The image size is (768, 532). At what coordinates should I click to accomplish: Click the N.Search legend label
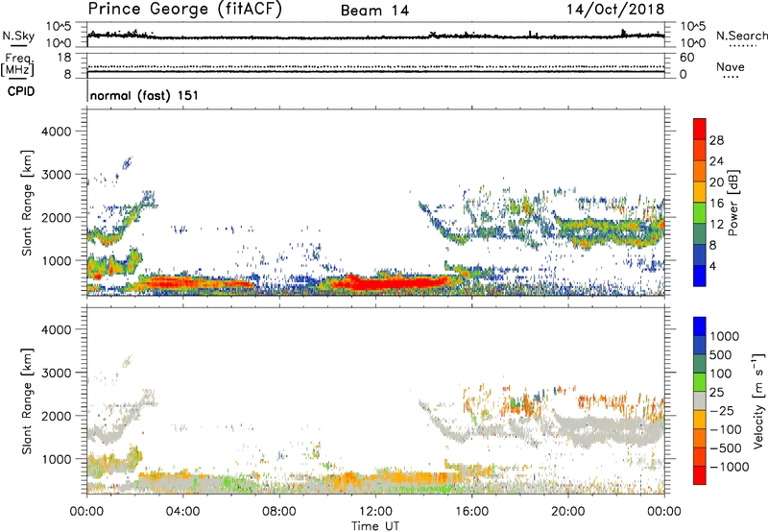[x=741, y=36]
